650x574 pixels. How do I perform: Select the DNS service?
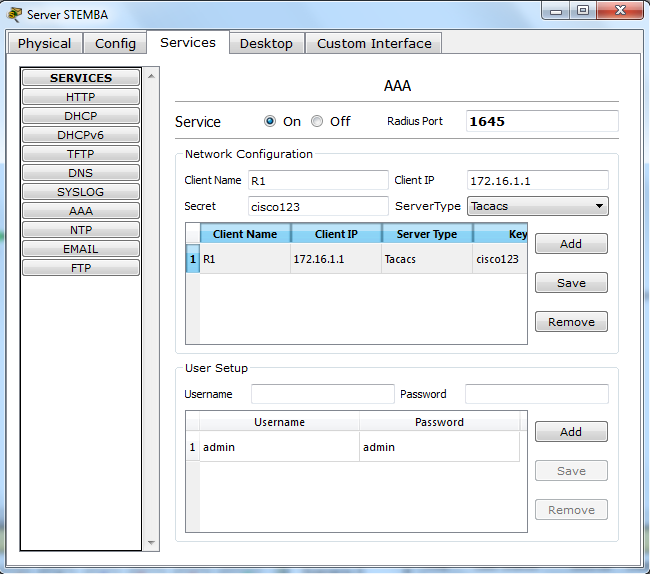(81, 173)
